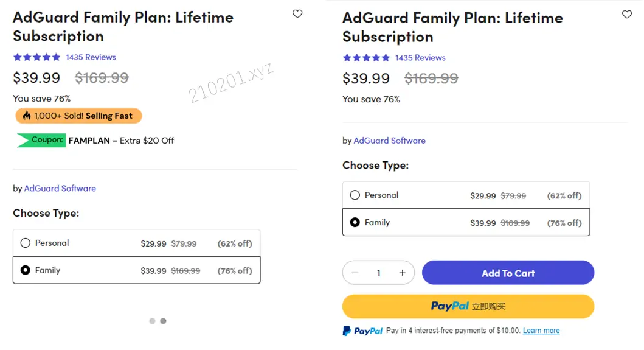Viewport: 644px width, 350px height.
Task: Click the plus quantity button
Action: coord(402,273)
